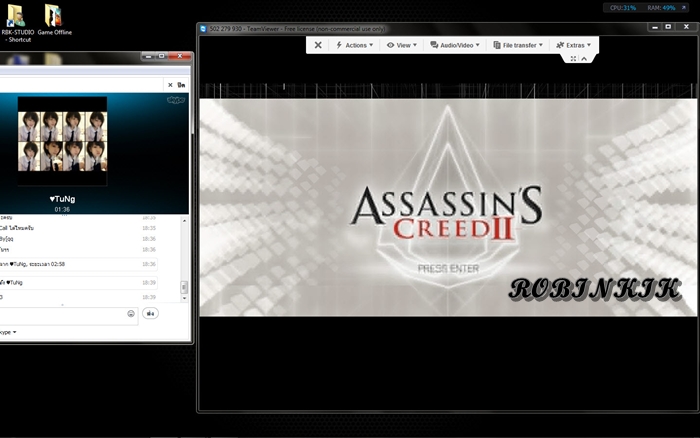Screen dimensions: 700x438
Task: Close the Skype search bar with the X
Action: click(170, 85)
